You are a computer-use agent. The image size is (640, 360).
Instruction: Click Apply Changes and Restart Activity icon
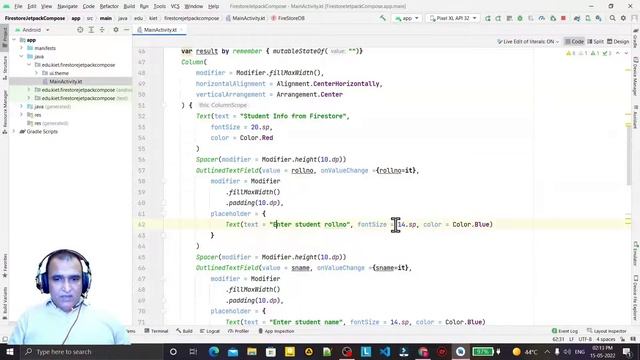[498, 18]
